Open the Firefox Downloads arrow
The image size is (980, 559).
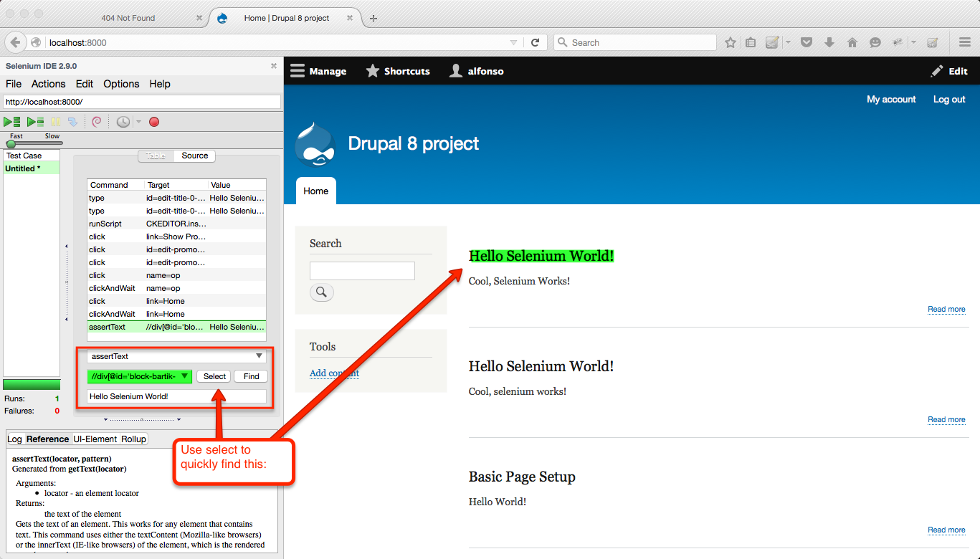pos(829,42)
